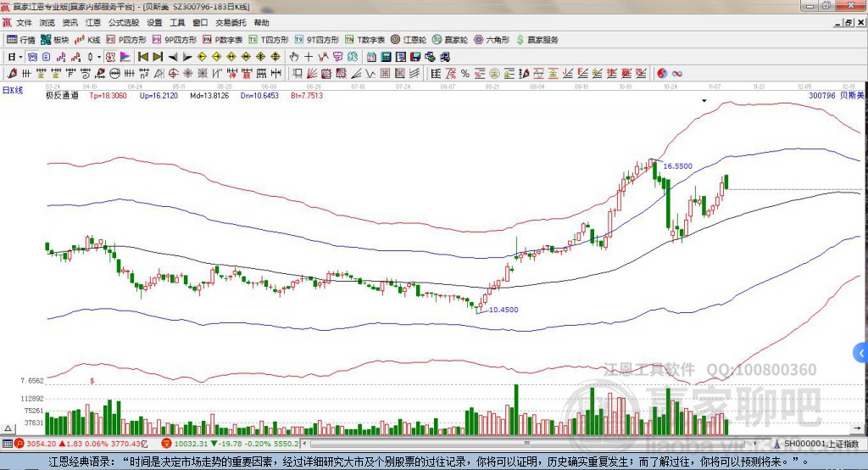Select the red pencil draw tool
Viewport: 868px width, 470px height.
pos(12,73)
